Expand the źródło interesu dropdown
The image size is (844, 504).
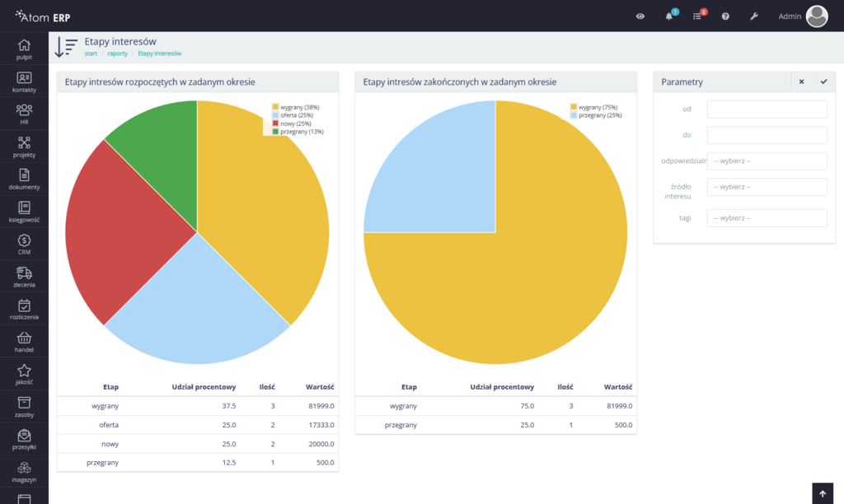767,187
